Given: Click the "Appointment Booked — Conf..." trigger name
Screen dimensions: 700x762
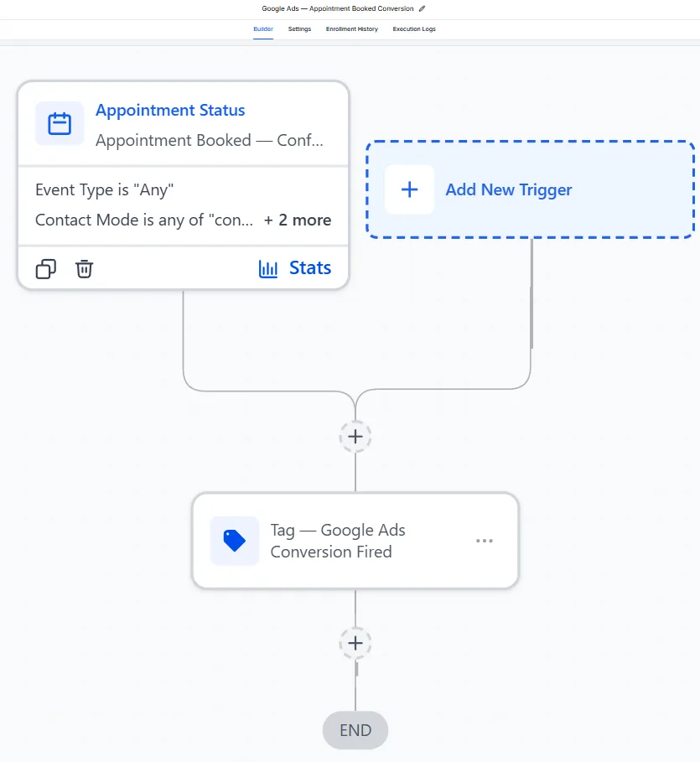Looking at the screenshot, I should (210, 141).
